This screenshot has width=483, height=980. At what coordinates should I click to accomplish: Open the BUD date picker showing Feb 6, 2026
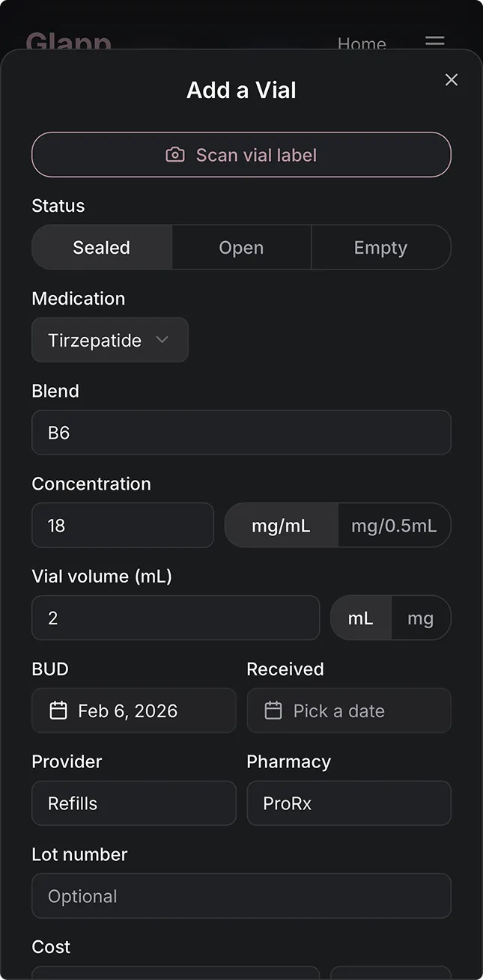click(x=133, y=710)
